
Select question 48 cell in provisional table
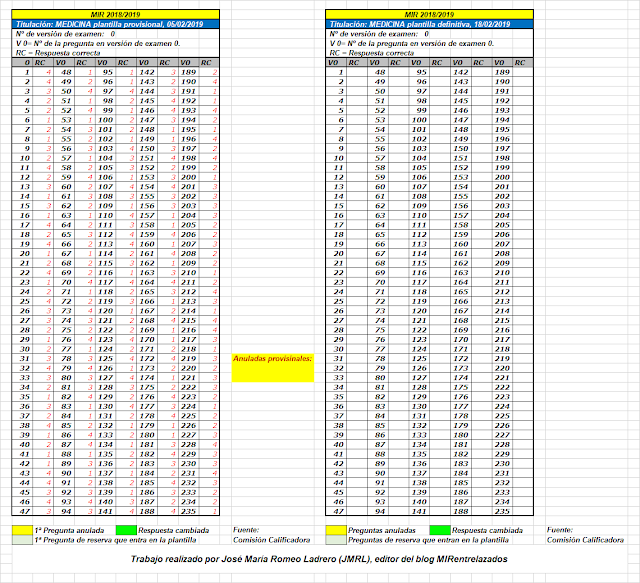pos(64,72)
